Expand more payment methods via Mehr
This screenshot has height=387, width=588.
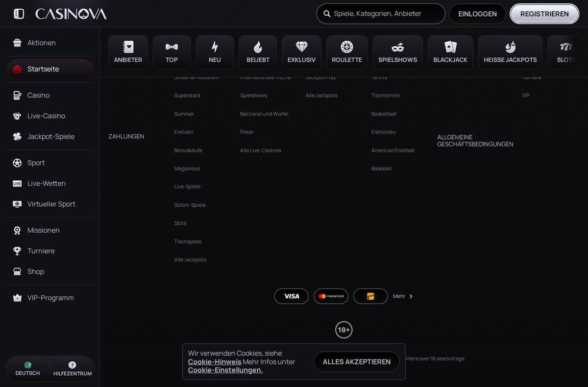(x=403, y=296)
